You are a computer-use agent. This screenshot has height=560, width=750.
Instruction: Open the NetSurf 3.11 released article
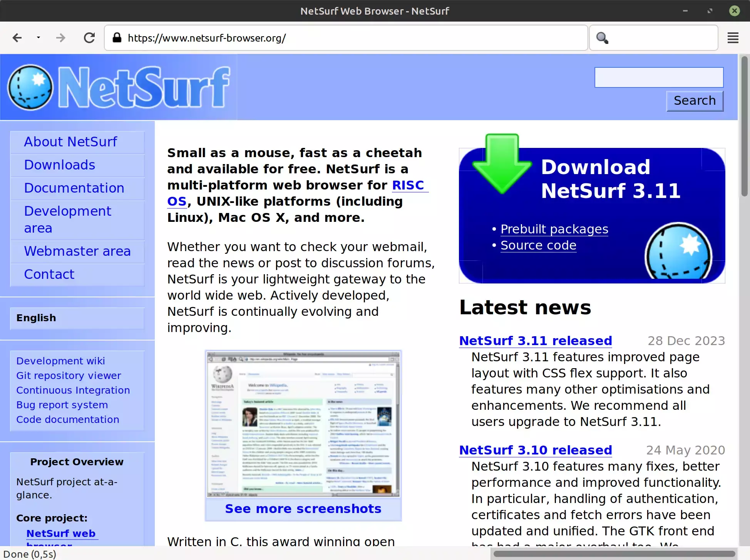(536, 341)
